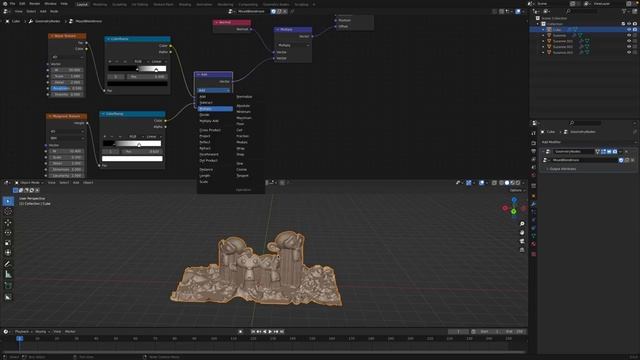Screen dimensions: 640x360
Task: Select the Rotate tool in viewport toolbar
Action: click(8, 232)
